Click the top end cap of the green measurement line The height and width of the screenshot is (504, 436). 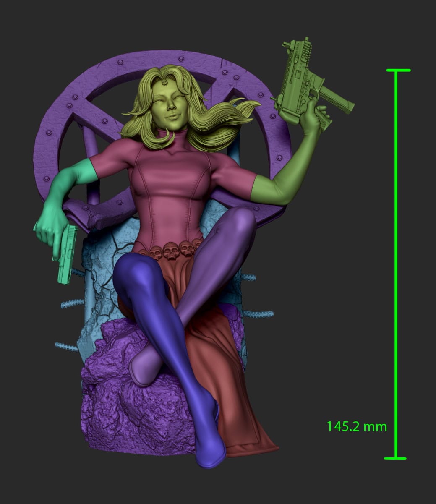[396, 71]
